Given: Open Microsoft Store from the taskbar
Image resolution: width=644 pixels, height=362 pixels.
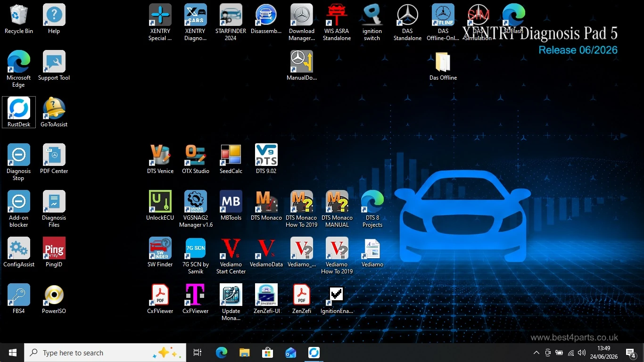Looking at the screenshot, I should pos(267,353).
